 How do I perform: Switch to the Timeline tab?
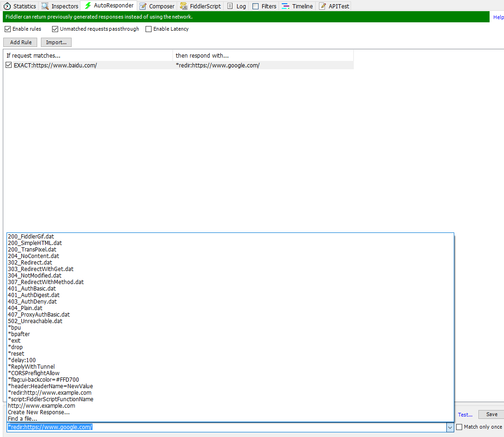tap(297, 6)
